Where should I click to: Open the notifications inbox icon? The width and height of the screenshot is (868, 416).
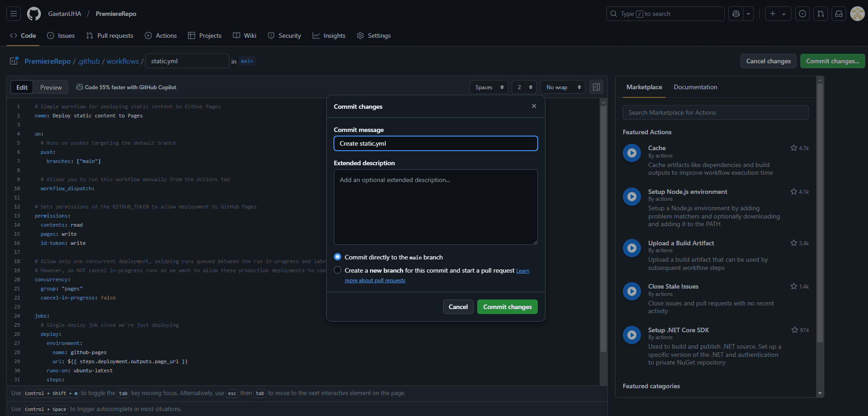click(x=839, y=14)
